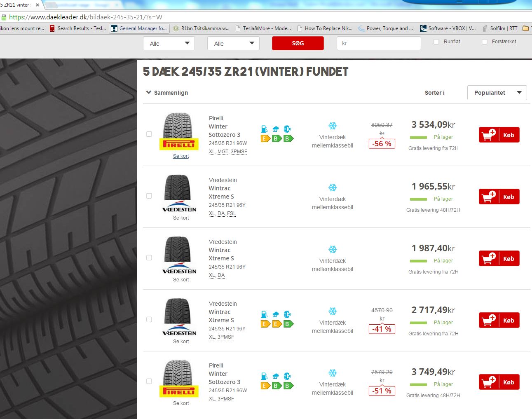The width and height of the screenshot is (532, 419).
Task: Open the second Alle dropdown
Action: pyautogui.click(x=233, y=43)
